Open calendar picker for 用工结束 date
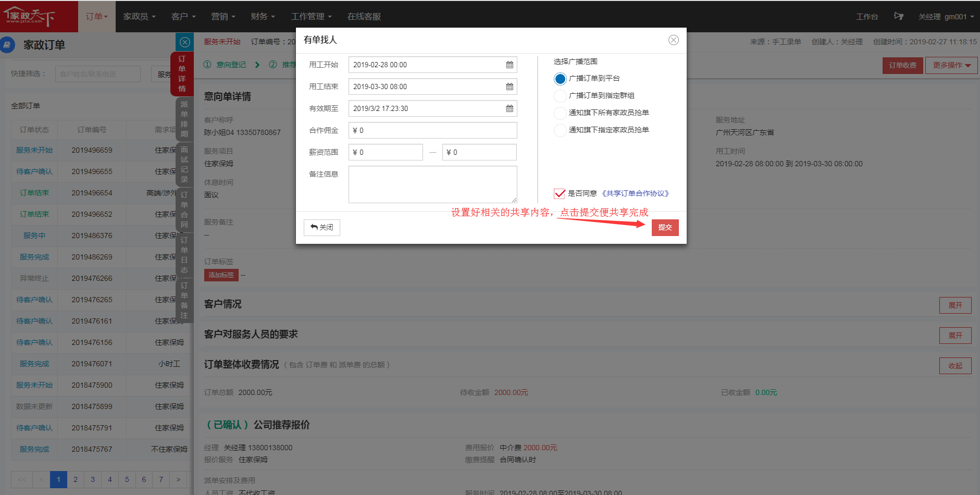Viewport: 980px width, 495px height. tap(510, 86)
